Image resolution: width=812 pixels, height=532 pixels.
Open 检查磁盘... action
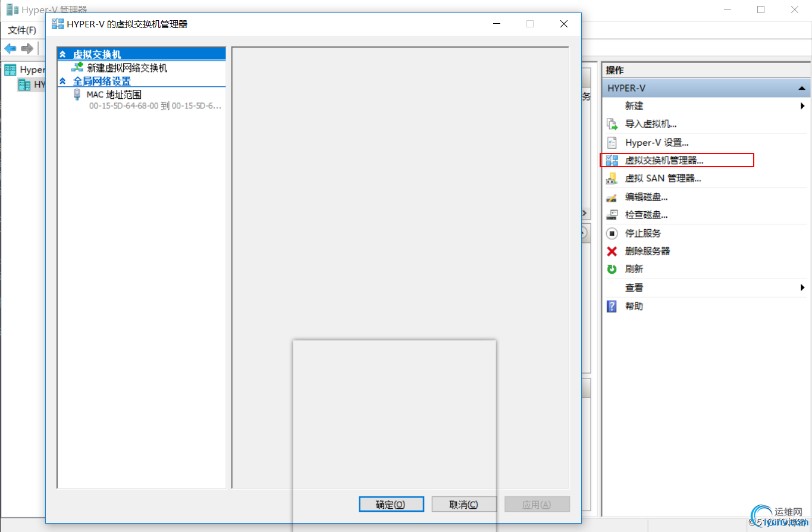(x=646, y=215)
